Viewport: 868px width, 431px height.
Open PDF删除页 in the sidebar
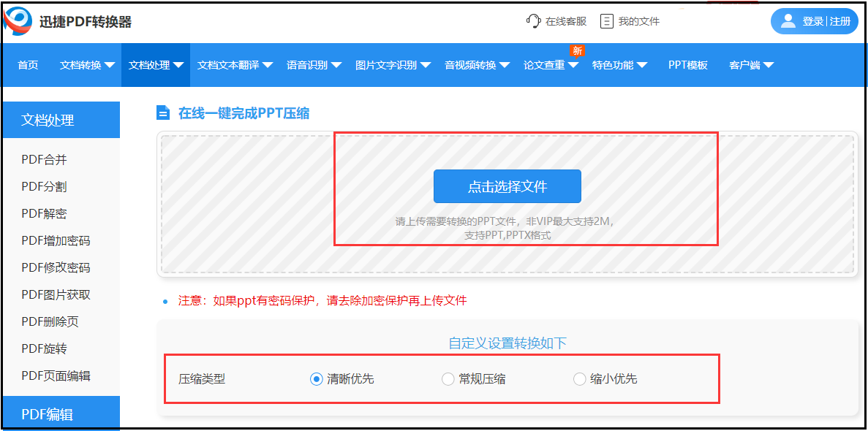pyautogui.click(x=50, y=321)
